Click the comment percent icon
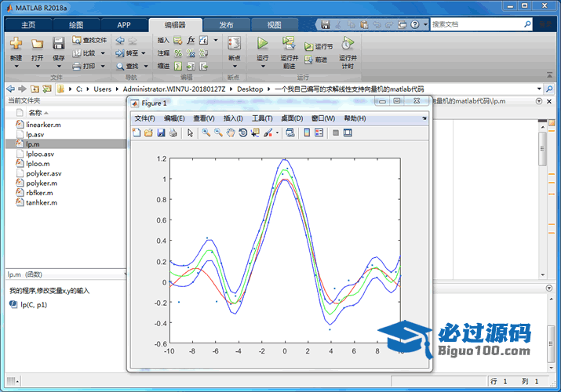This screenshot has height=392, width=561. [178, 53]
